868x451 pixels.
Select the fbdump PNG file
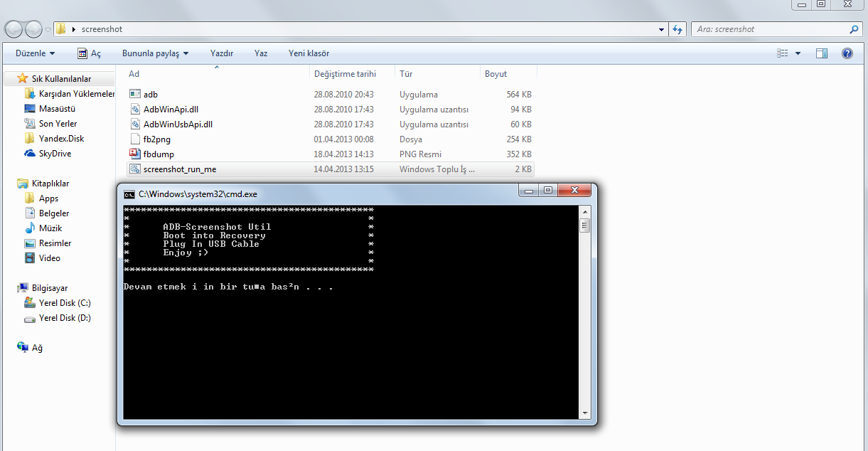point(159,154)
